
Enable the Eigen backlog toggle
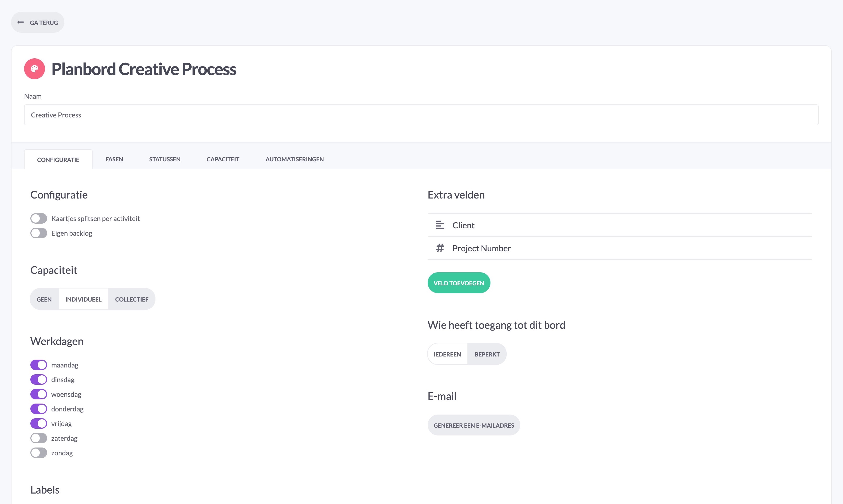pyautogui.click(x=39, y=233)
